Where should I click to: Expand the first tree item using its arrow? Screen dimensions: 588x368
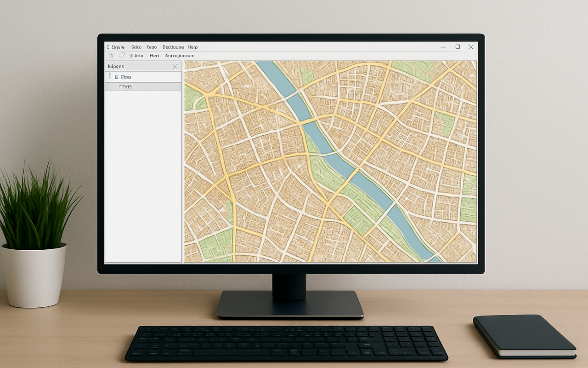[x=110, y=77]
